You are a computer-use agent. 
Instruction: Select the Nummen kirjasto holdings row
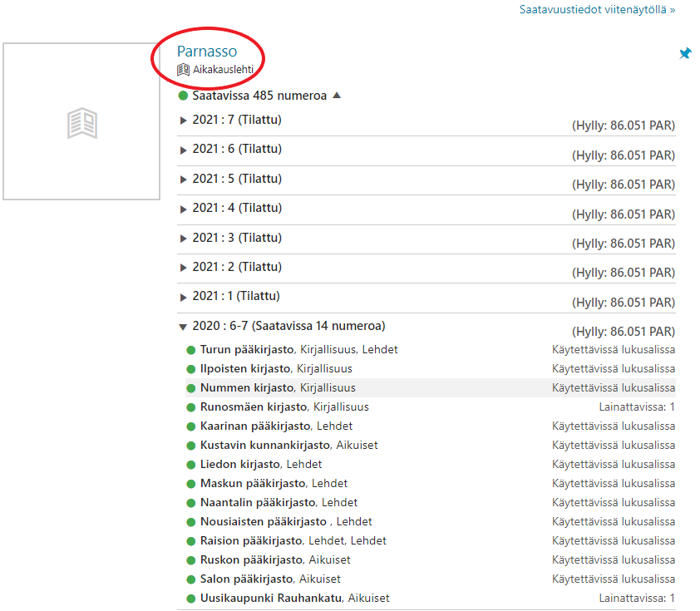(x=247, y=387)
